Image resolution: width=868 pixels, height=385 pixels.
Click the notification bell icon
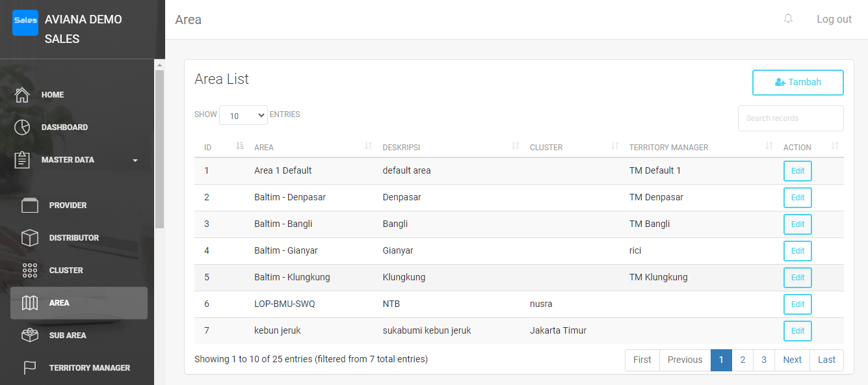click(788, 19)
